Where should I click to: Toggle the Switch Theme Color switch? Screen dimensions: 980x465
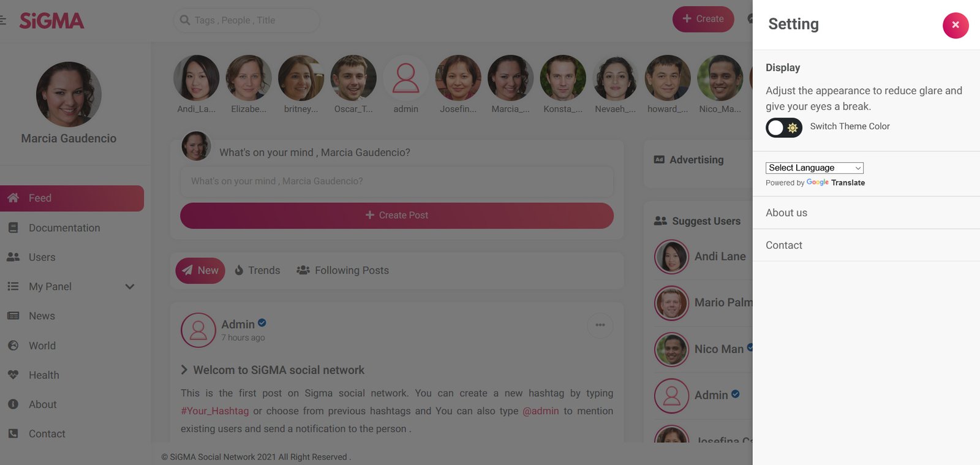[783, 127]
